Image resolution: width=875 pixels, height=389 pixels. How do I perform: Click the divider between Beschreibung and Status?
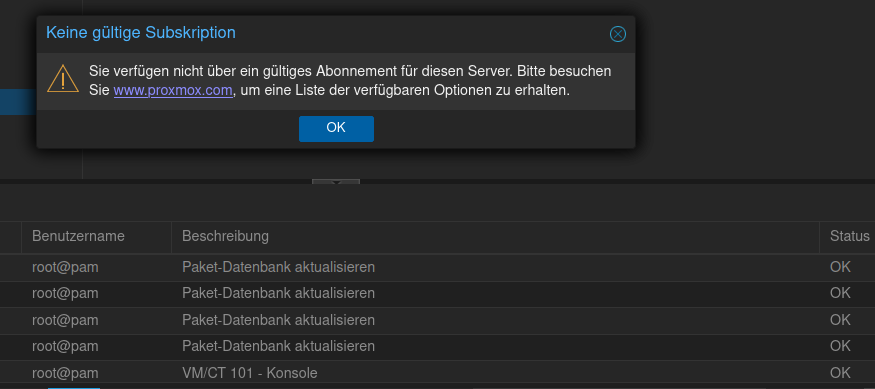(819, 236)
